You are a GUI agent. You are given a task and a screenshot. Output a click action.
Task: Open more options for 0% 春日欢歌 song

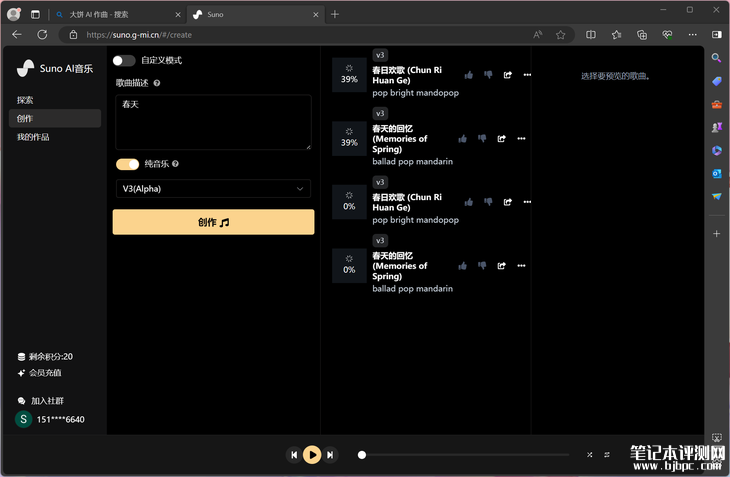pos(527,202)
